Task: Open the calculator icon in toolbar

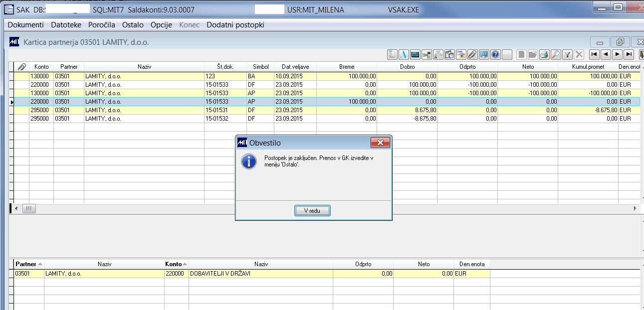Action: (415, 54)
